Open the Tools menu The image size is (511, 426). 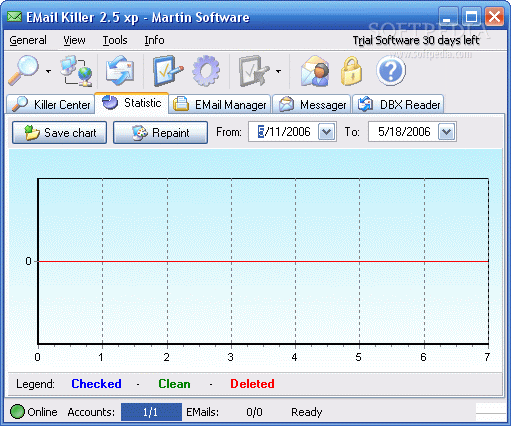[115, 40]
